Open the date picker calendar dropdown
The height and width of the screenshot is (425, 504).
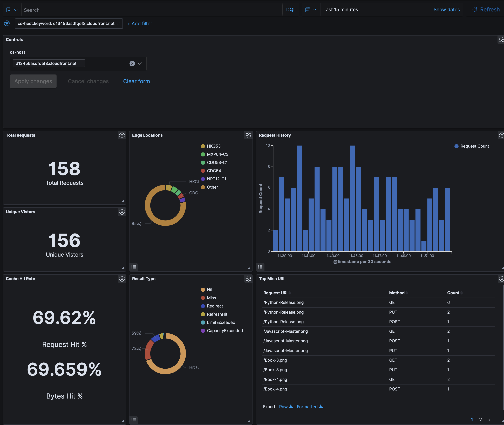pyautogui.click(x=311, y=9)
